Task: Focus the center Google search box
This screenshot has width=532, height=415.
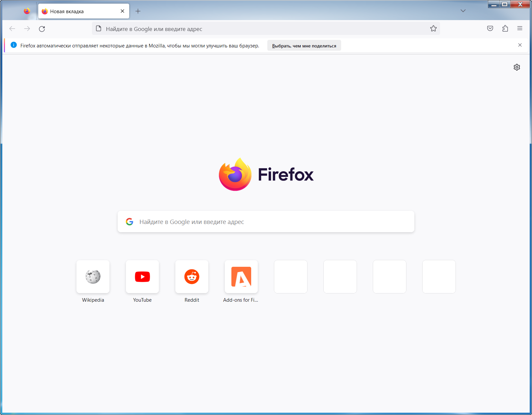Action: (266, 222)
